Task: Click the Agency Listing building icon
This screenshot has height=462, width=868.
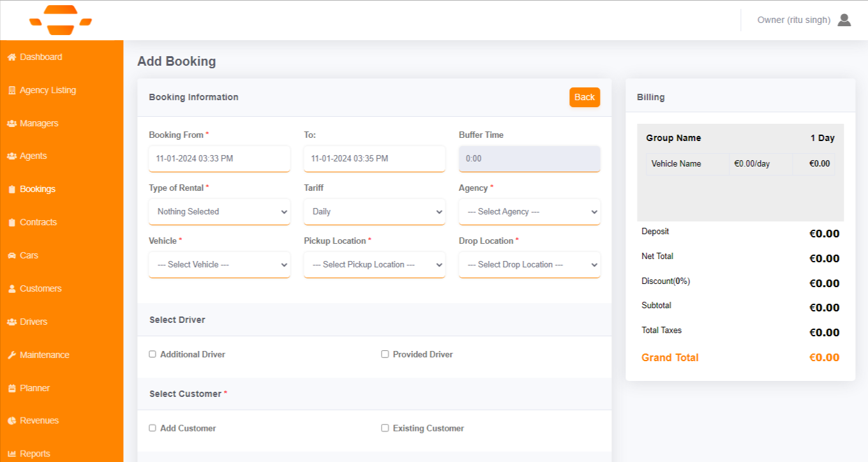Action: 11,91
